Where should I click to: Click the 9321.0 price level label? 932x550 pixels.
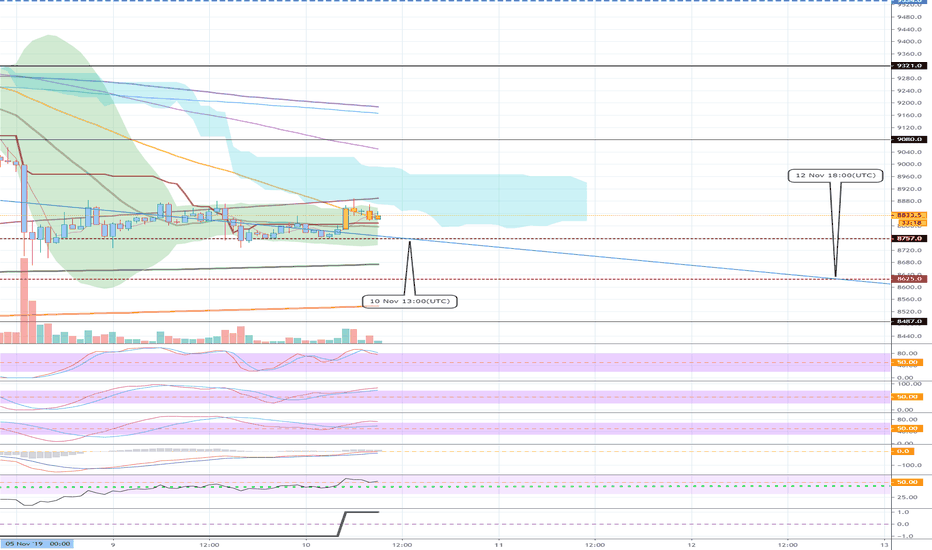tap(909, 66)
